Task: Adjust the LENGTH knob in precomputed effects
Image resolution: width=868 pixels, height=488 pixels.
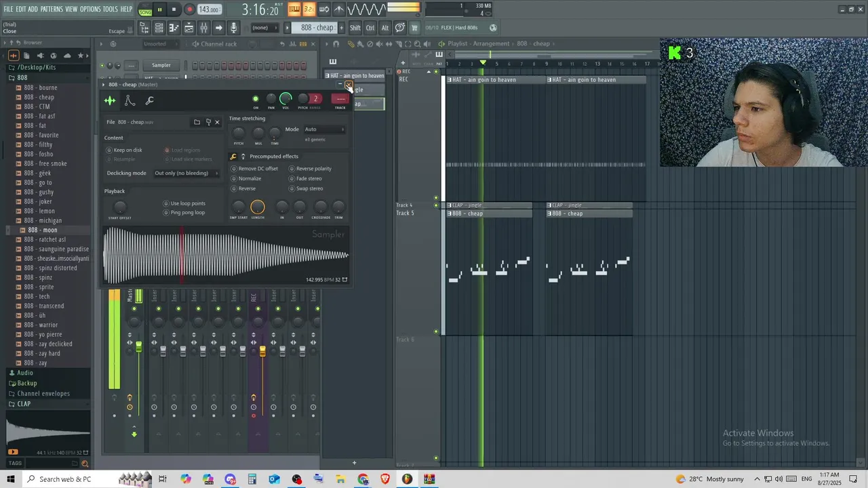Action: [x=258, y=207]
